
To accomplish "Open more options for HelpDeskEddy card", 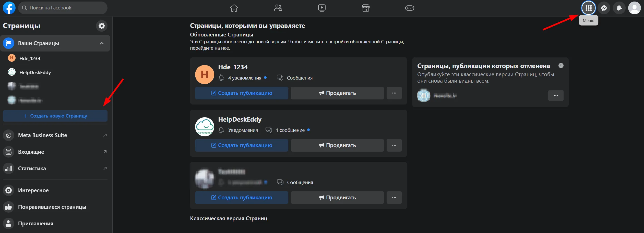I will point(394,145).
